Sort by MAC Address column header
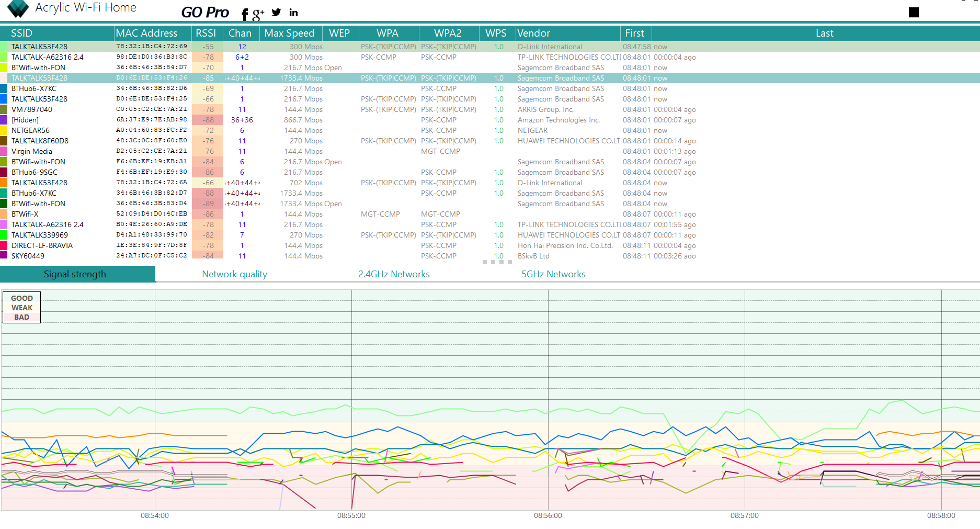This screenshot has height=529, width=980. pyautogui.click(x=152, y=33)
